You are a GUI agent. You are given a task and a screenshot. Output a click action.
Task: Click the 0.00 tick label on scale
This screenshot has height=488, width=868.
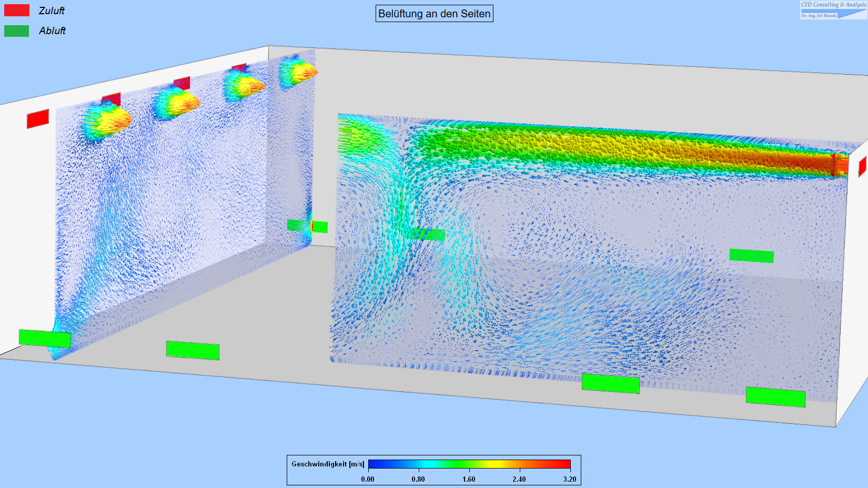[x=368, y=479]
